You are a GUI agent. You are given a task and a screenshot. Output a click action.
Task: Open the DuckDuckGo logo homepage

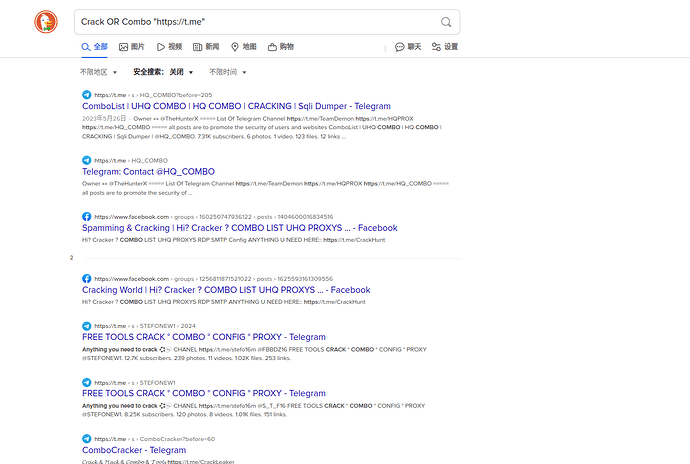coord(46,22)
